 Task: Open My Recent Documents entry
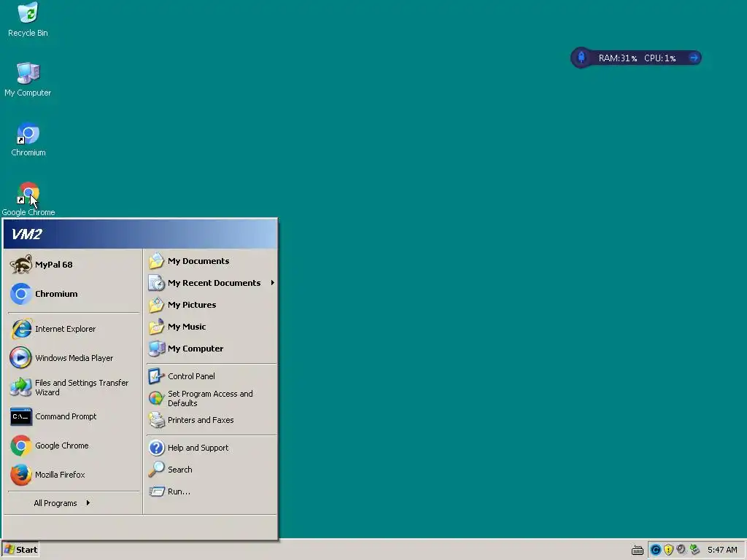pyautogui.click(x=211, y=283)
